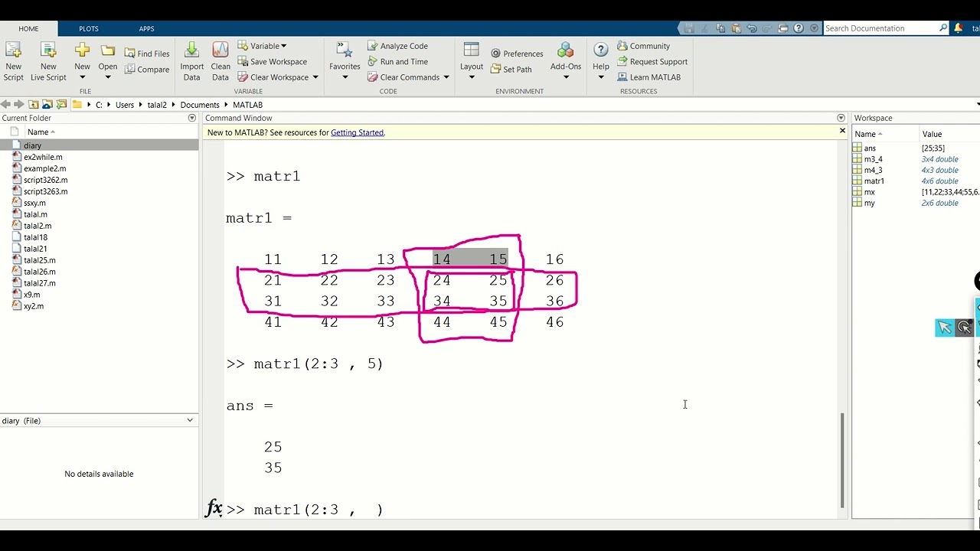980x551 pixels.
Task: Click the Add-Ons icon
Action: pos(566,51)
